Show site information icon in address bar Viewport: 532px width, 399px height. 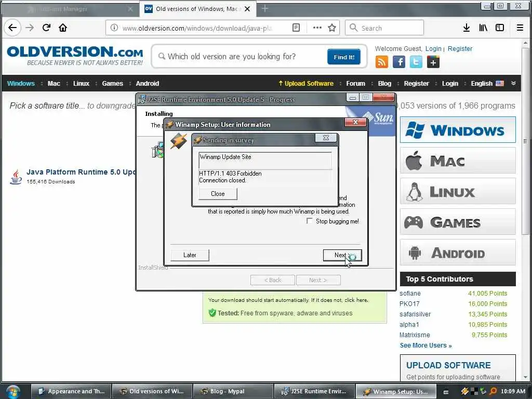pyautogui.click(x=114, y=28)
